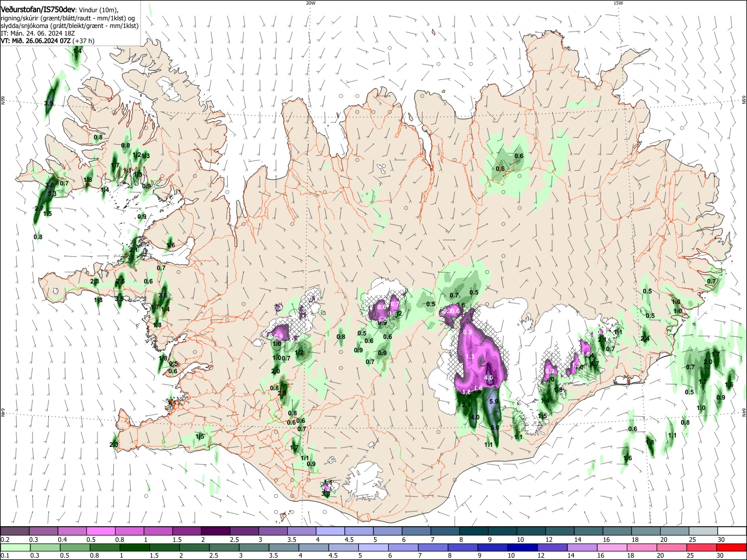Screen dimensions: 747x560
Task: Select the red 25 swatch in lower legend row
Action: 703,548
